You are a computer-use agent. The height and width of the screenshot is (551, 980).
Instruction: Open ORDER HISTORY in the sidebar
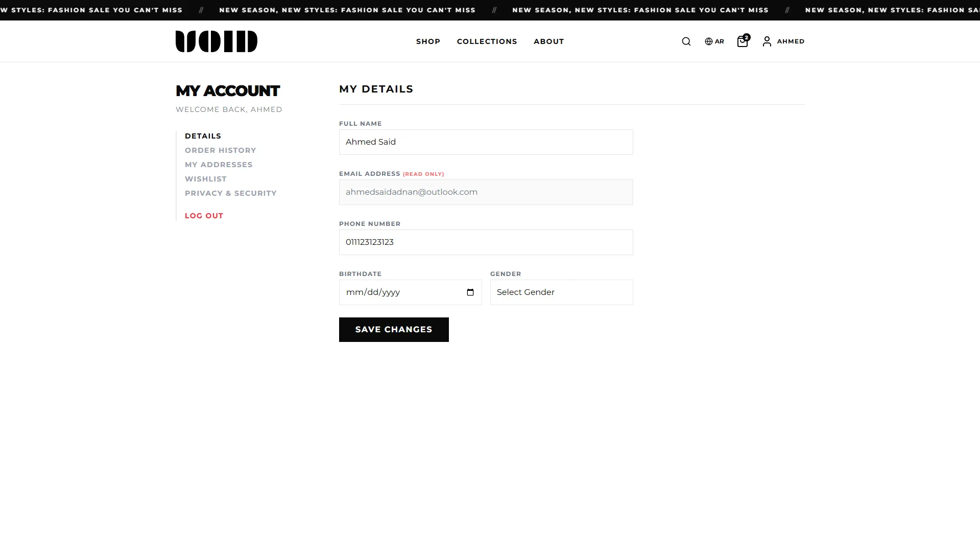pyautogui.click(x=220, y=150)
